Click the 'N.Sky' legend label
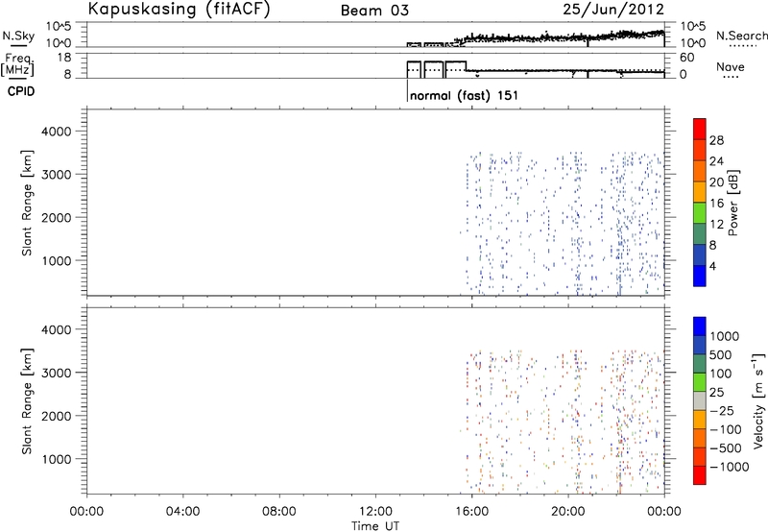The height and width of the screenshot is (532, 768). click(18, 36)
